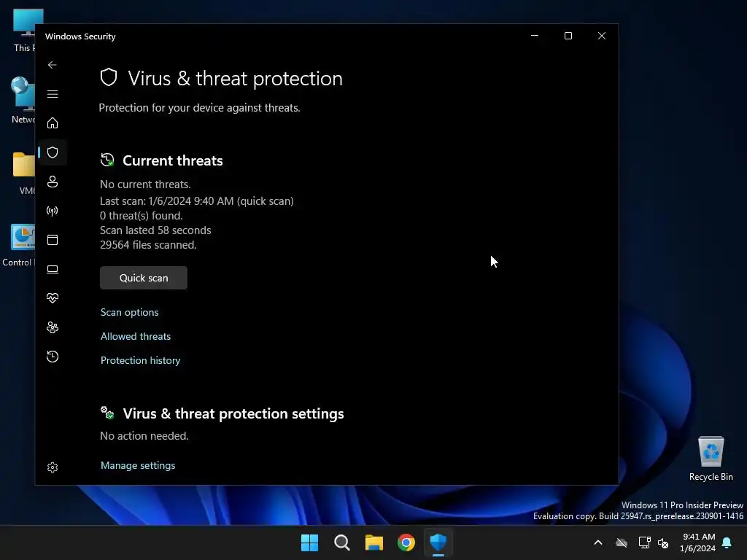Click the 'No action needed.' text
Screen dimensions: 747x560
click(144, 436)
